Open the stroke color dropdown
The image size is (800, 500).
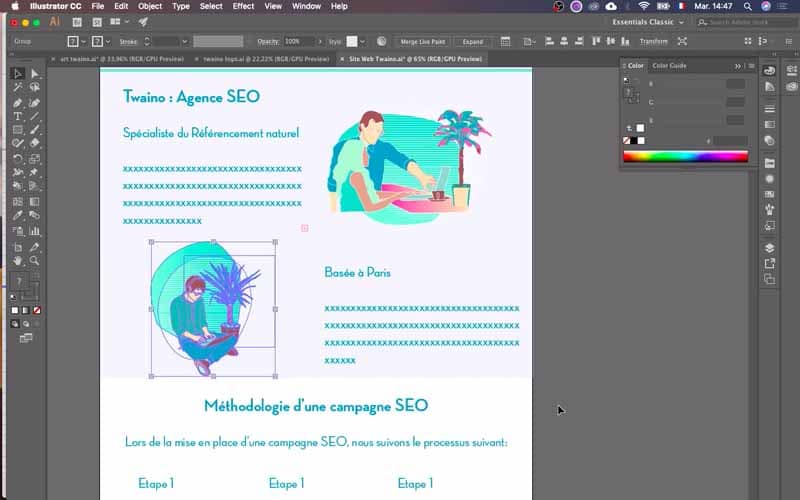point(108,41)
